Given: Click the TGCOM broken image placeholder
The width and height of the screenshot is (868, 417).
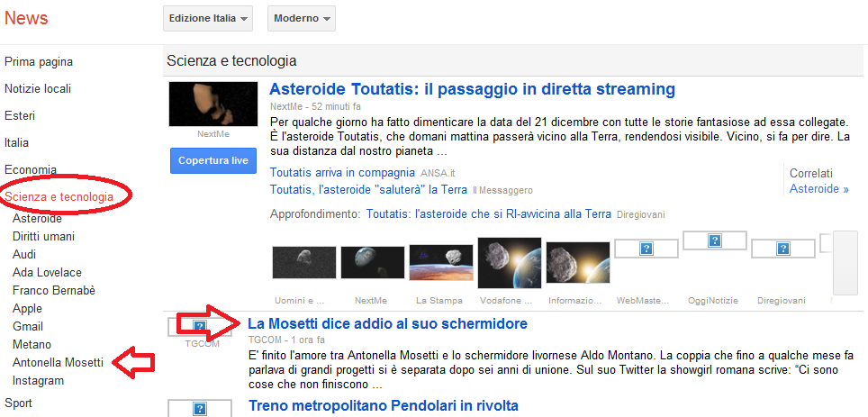Looking at the screenshot, I should pyautogui.click(x=201, y=326).
